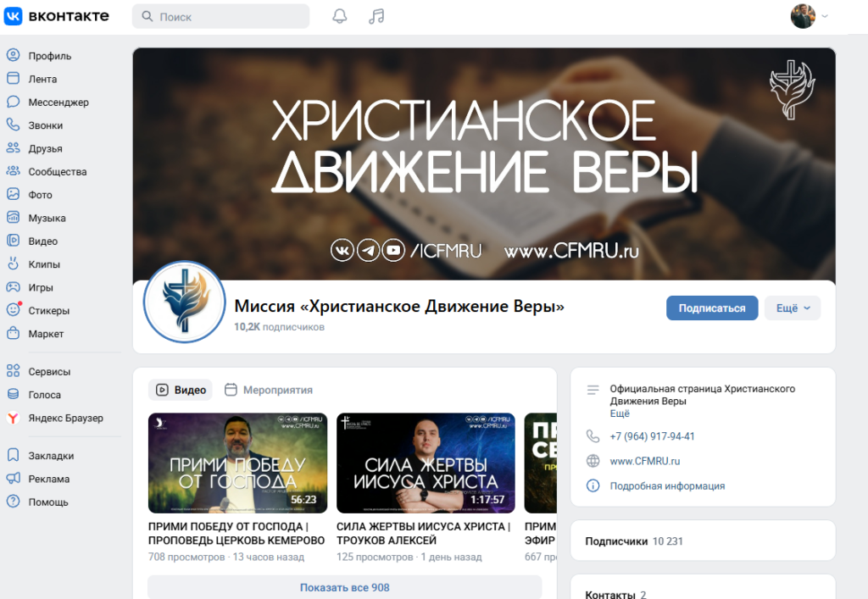Image resolution: width=868 pixels, height=599 pixels.
Task: Click the Звонки phone icon in sidebar
Action: point(14,125)
